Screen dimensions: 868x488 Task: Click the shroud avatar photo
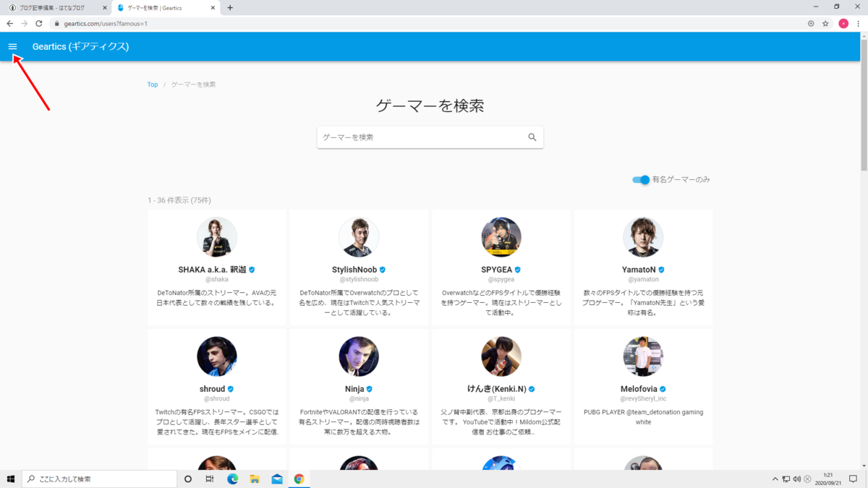point(217,356)
